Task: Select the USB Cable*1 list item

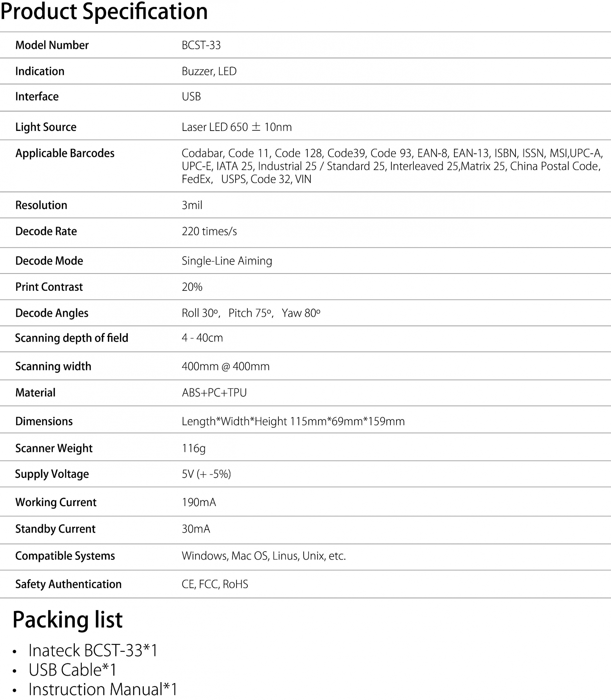Action: pyautogui.click(x=72, y=670)
